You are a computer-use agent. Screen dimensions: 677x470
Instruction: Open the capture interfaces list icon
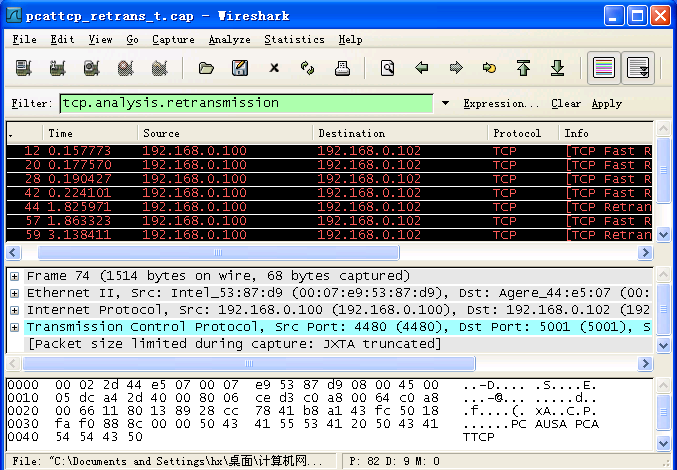pos(24,68)
